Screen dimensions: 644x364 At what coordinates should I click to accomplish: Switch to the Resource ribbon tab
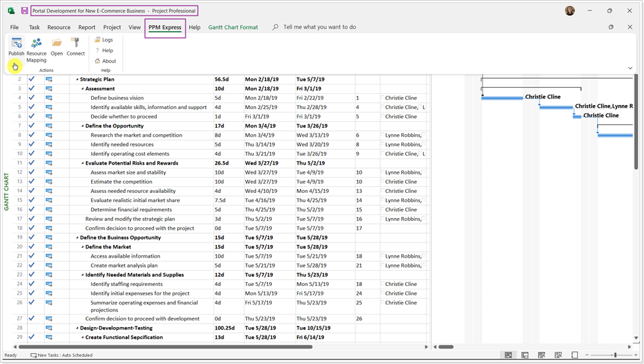coord(59,27)
